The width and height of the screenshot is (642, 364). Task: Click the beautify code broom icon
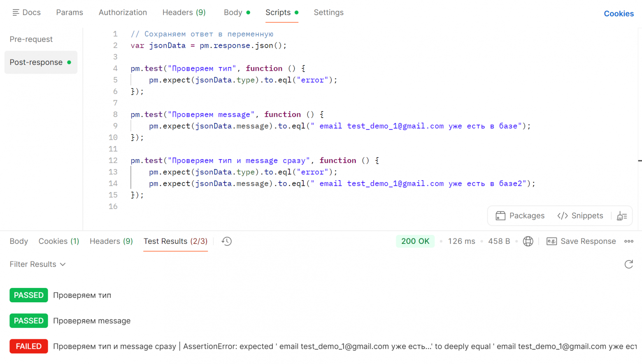(x=622, y=216)
